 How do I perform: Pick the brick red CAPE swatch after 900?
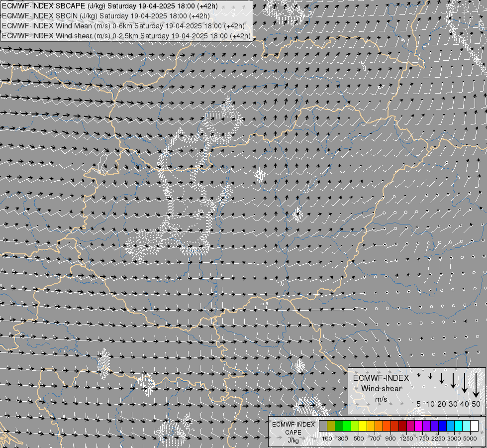coord(395,426)
